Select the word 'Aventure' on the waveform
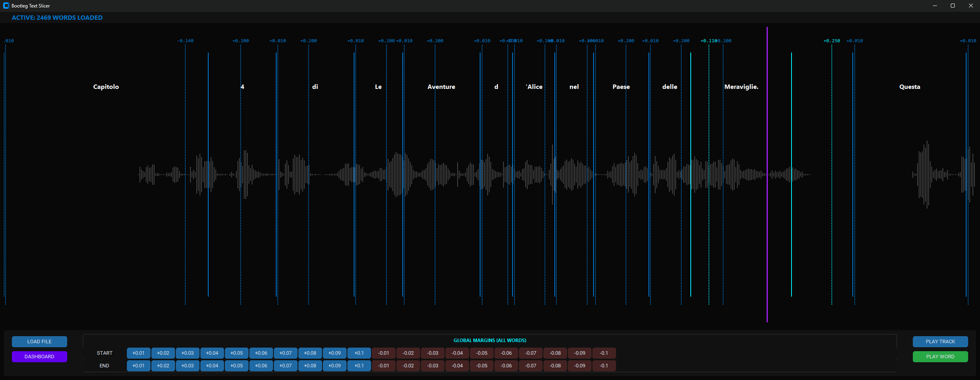This screenshot has height=380, width=980. 441,87
